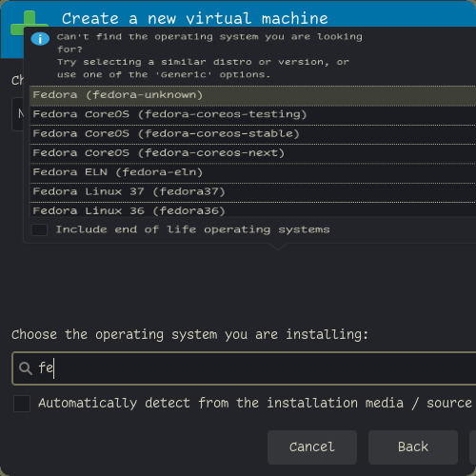Pick Fedora CoreOS (fedora-coreos-stable) entry
Viewport: 476px width, 476px height.
pos(253,134)
